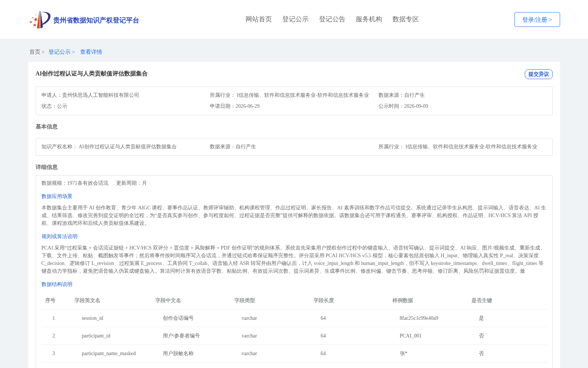The width and height of the screenshot is (588, 368).
Task: Click the 是否主键 column header
Action: point(482,300)
